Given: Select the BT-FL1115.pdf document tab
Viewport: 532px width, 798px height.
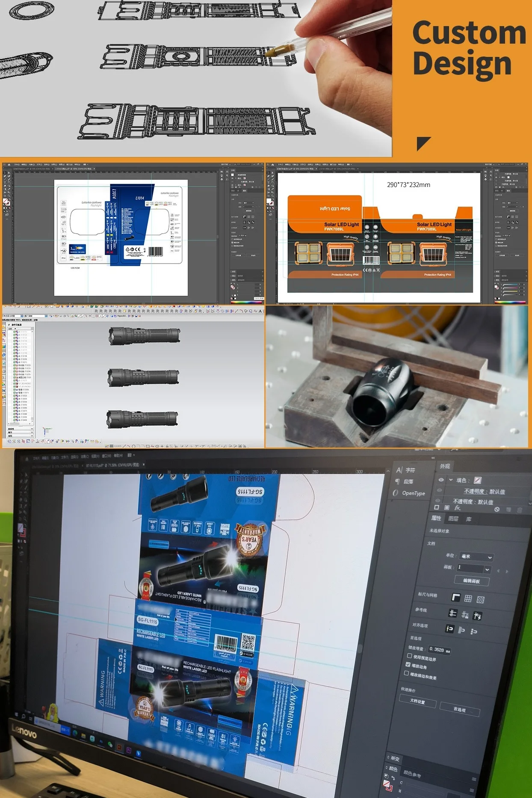Looking at the screenshot, I should coord(113,465).
